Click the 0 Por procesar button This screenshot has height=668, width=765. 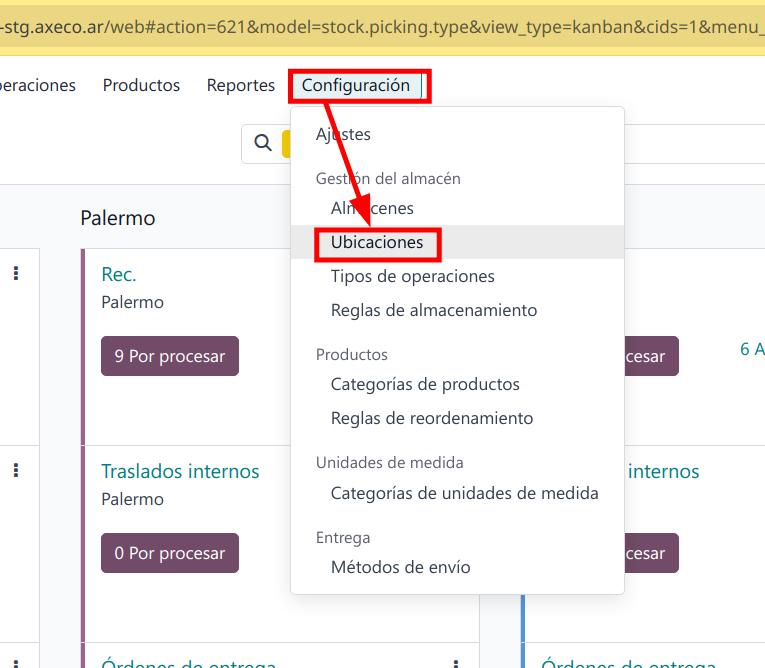point(170,553)
